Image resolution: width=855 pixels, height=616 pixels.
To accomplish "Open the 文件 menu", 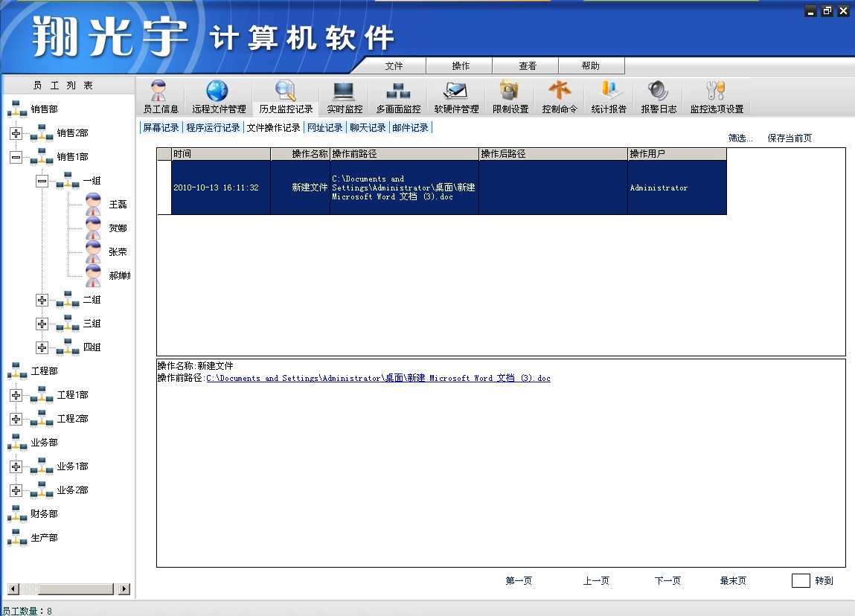I will pos(394,66).
